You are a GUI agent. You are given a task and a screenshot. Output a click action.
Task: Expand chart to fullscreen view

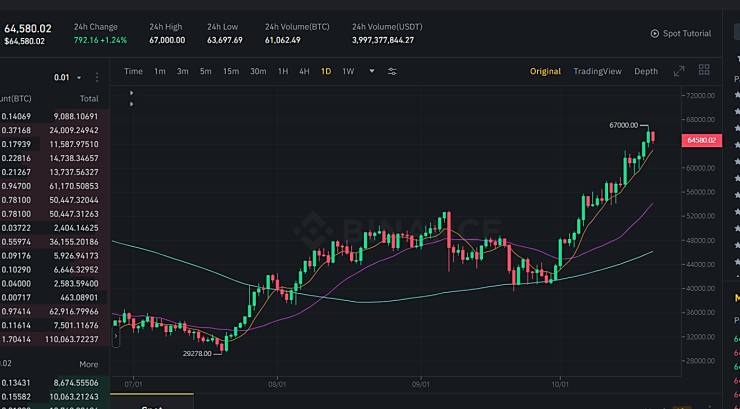(679, 71)
